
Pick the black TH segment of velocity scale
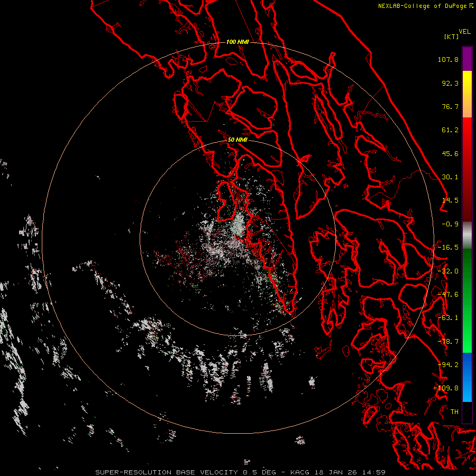point(467,412)
